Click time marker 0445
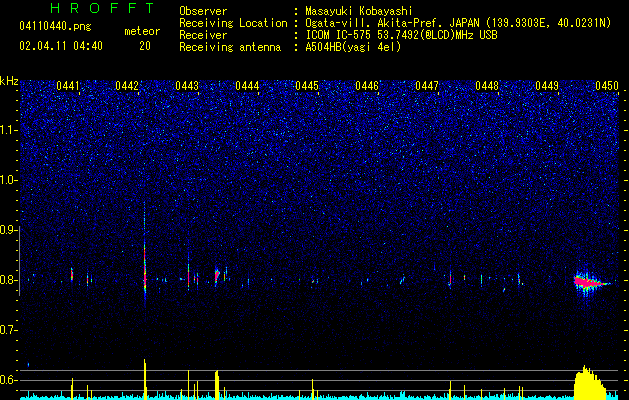Image resolution: width=629 pixels, height=400 pixels. [x=307, y=86]
